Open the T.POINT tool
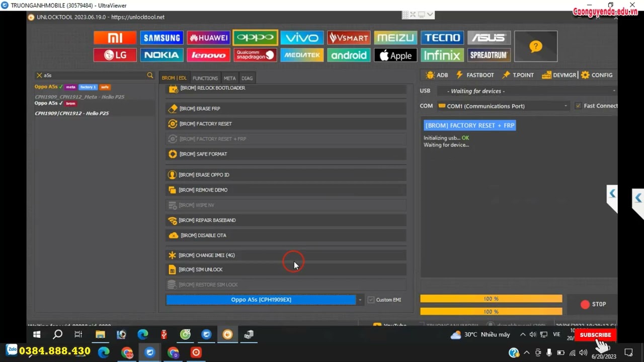 [518, 75]
